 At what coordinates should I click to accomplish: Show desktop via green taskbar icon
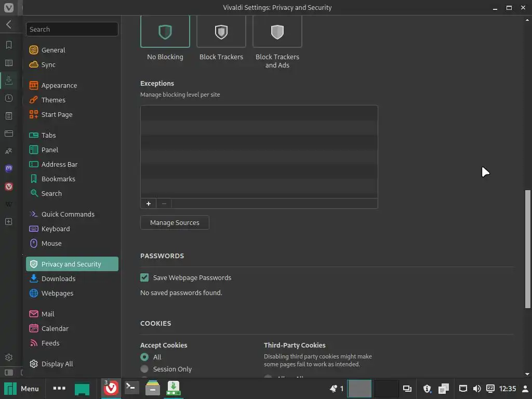82,389
